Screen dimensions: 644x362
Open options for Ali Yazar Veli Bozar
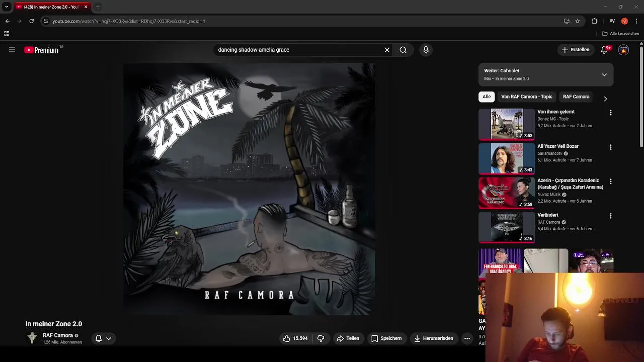[x=611, y=147]
